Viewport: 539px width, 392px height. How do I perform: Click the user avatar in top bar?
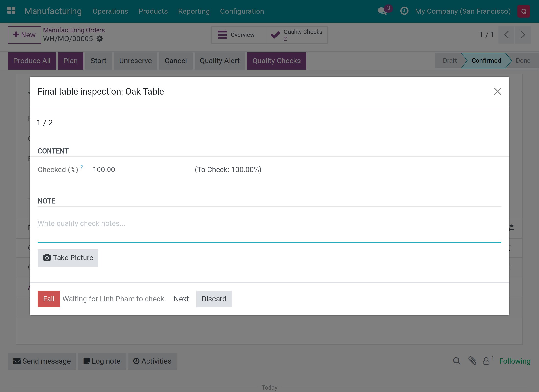point(524,11)
